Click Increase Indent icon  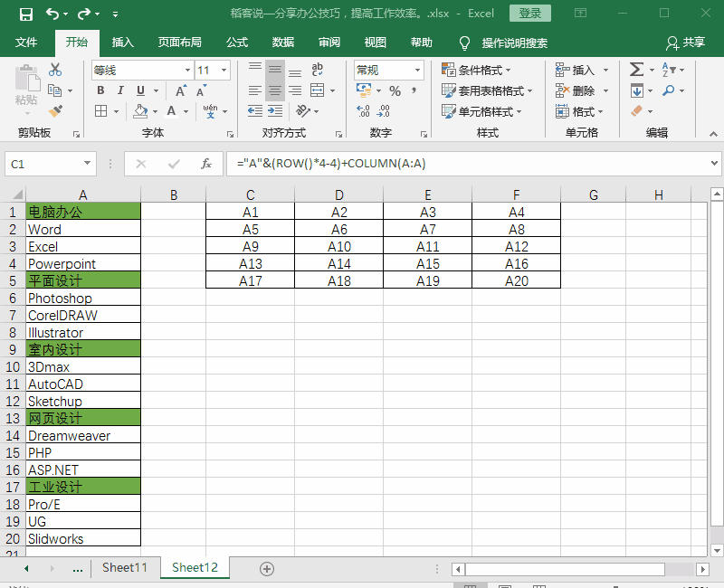point(275,110)
